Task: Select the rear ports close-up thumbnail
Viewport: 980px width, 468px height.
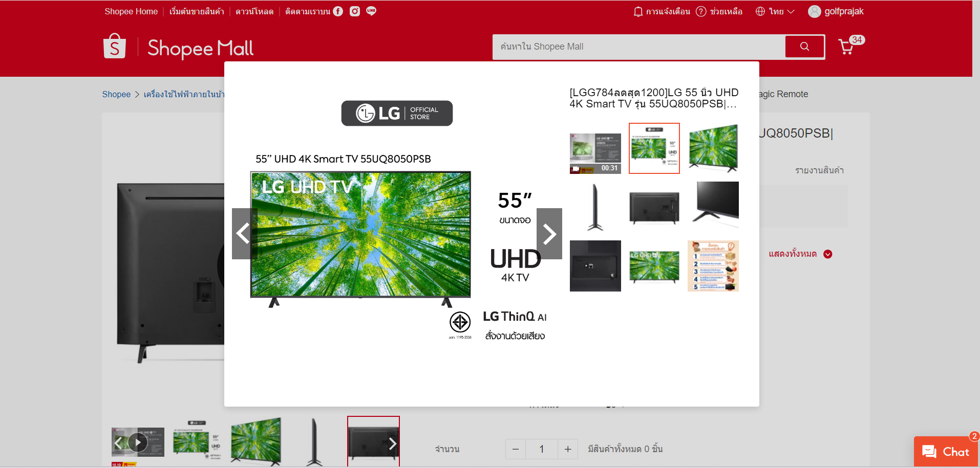Action: pyautogui.click(x=595, y=266)
